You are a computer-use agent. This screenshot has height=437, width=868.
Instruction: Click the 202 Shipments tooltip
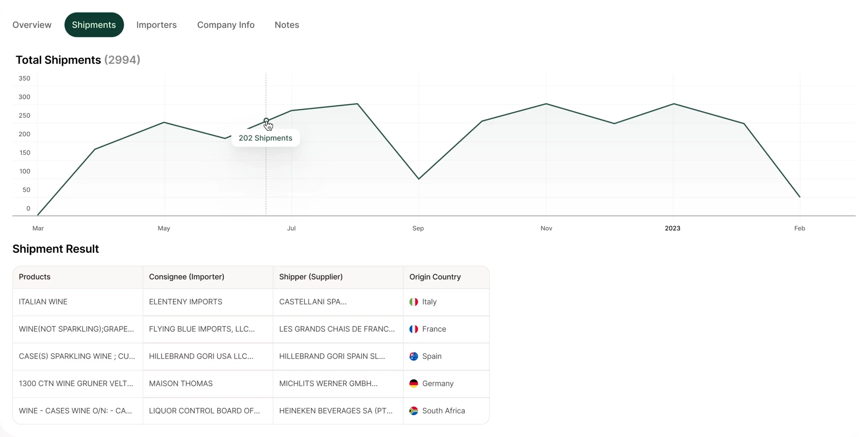click(265, 138)
